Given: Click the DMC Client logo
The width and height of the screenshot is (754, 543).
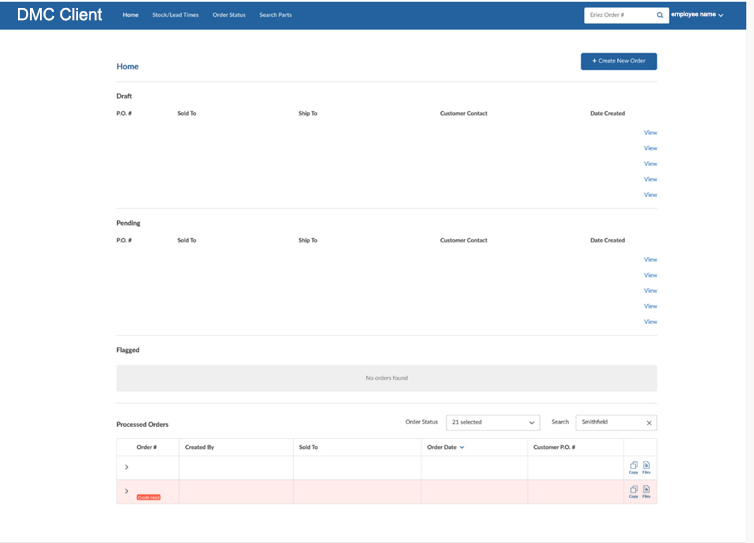Looking at the screenshot, I should (x=60, y=15).
